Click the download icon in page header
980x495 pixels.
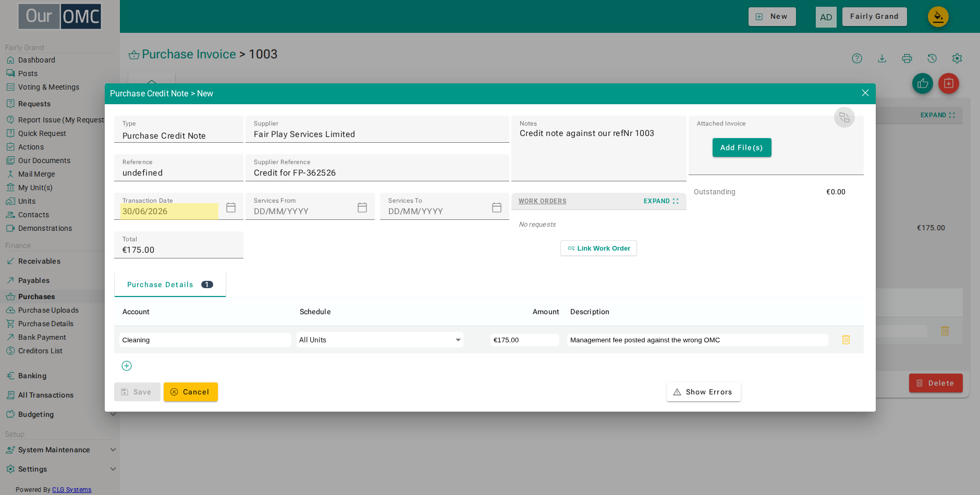click(x=882, y=58)
